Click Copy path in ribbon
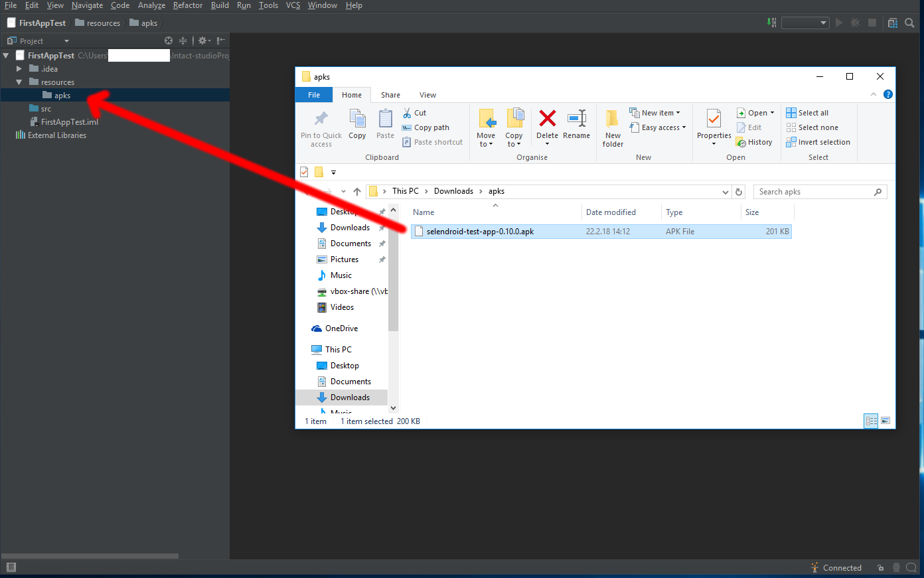 [x=425, y=127]
